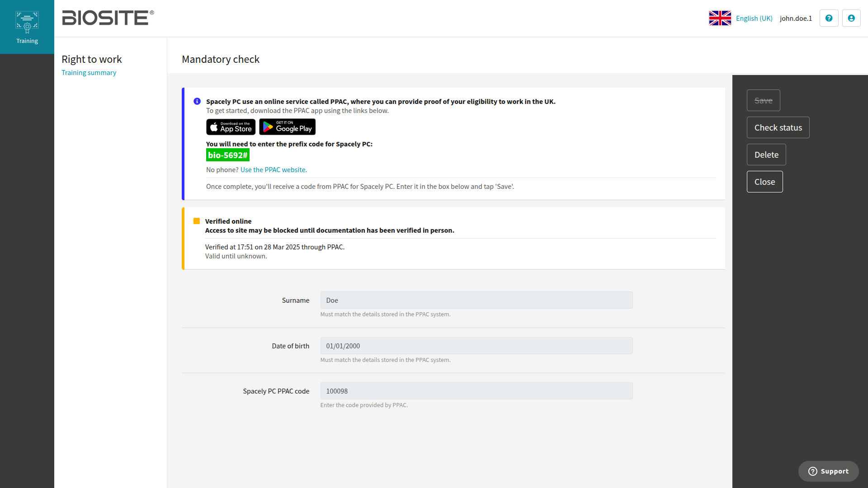Click john.doe.1 username
Image resolution: width=868 pixels, height=488 pixels.
pyautogui.click(x=796, y=18)
